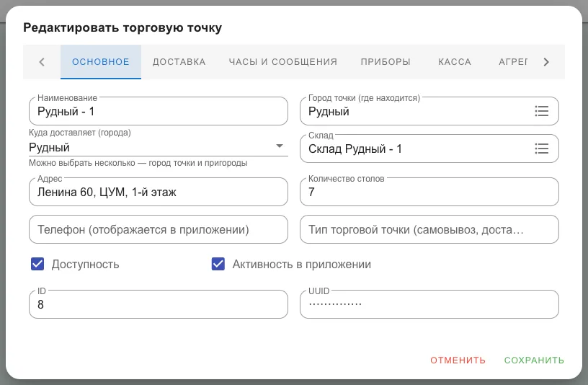The width and height of the screenshot is (588, 385).
Task: Expand the Куда доставляет dropdown arrow
Action: (280, 146)
